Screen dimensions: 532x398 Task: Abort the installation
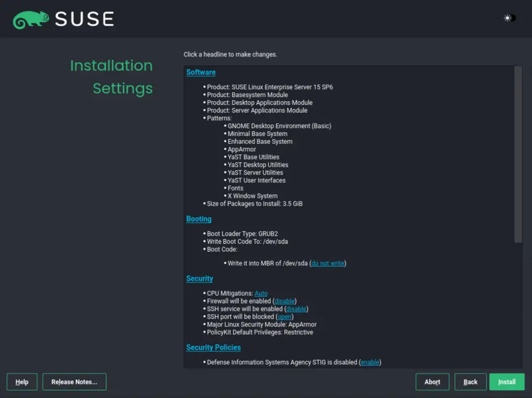click(432, 381)
